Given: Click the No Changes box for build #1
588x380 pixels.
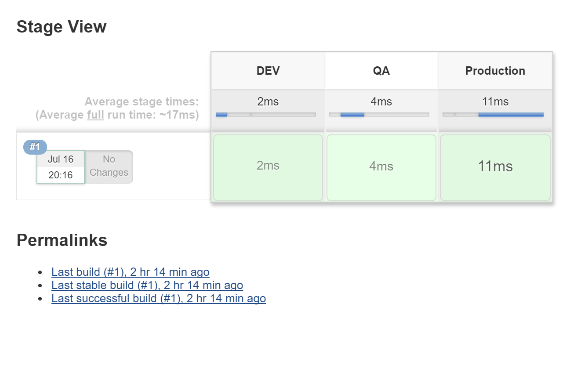Looking at the screenshot, I should [x=109, y=166].
